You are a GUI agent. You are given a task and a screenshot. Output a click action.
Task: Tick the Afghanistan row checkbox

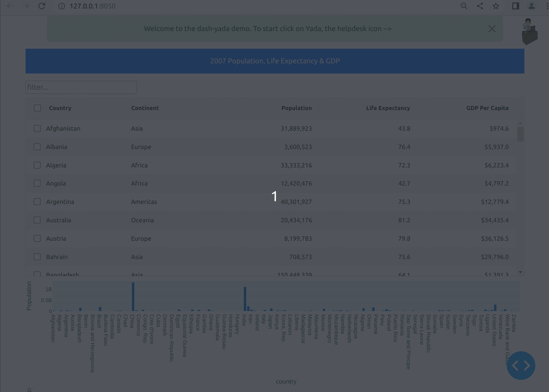(x=37, y=128)
